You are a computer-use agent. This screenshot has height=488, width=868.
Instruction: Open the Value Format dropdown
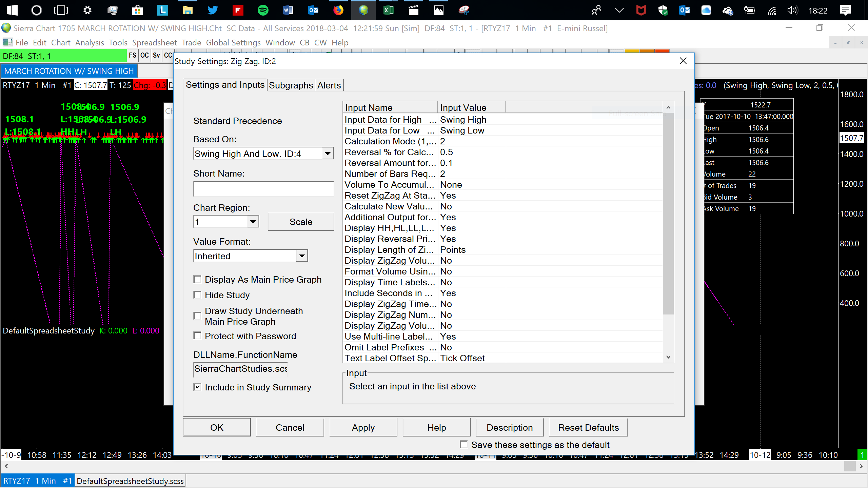pyautogui.click(x=301, y=256)
